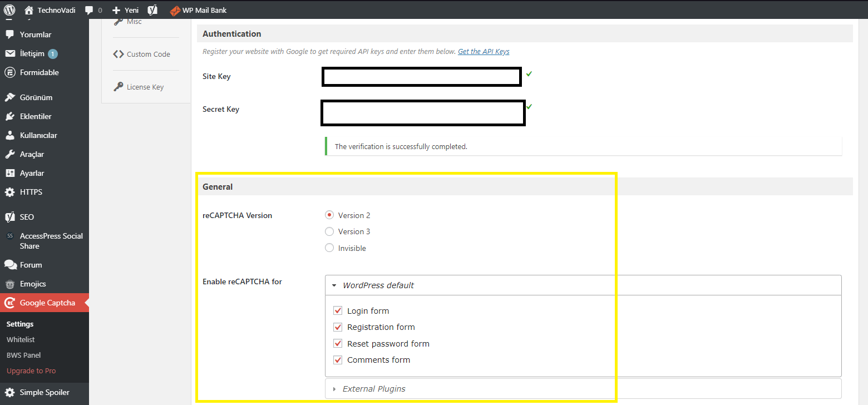Image resolution: width=868 pixels, height=405 pixels.
Task: Open the Custom Code settings tab
Action: pos(148,54)
